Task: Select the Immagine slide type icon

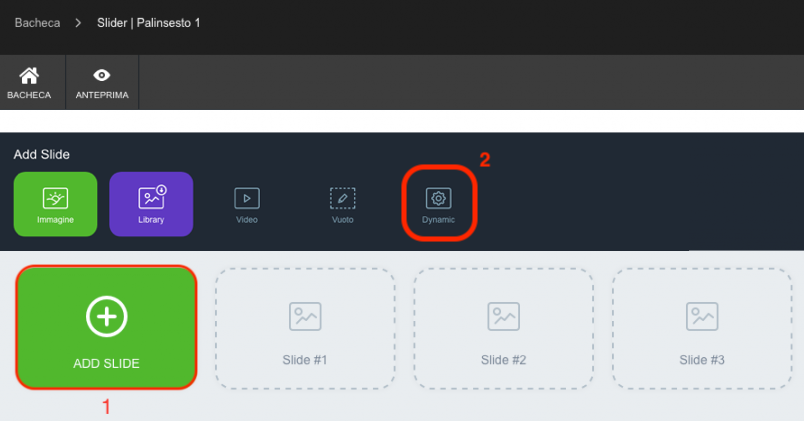Action: point(55,198)
